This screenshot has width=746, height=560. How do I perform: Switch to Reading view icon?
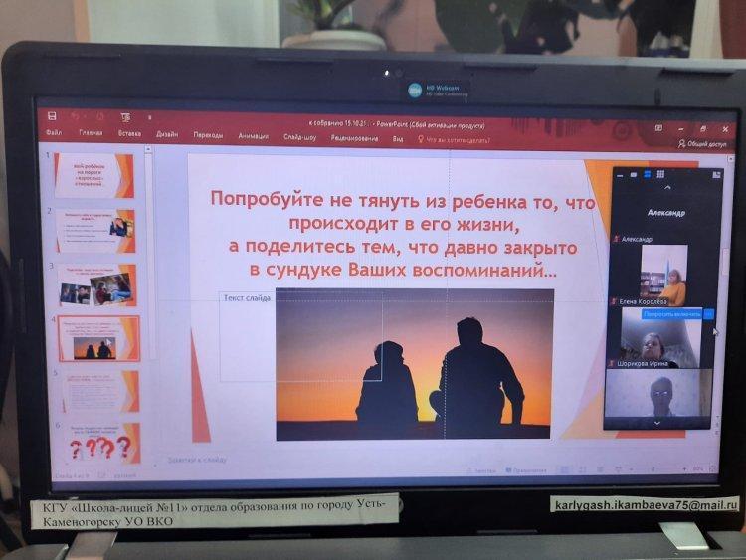[600, 470]
